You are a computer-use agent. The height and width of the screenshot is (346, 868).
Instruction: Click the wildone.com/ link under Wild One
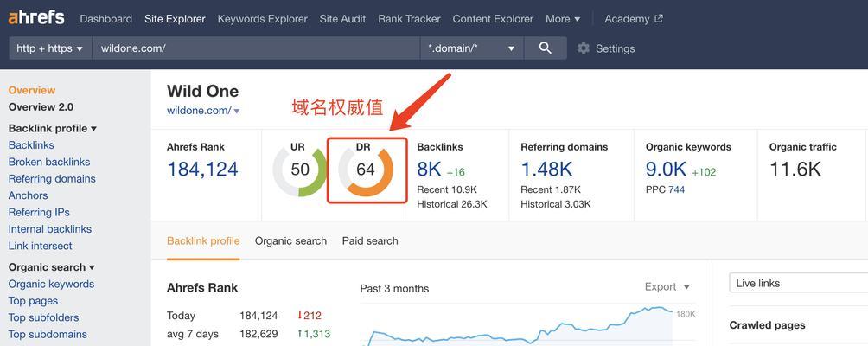[199, 111]
